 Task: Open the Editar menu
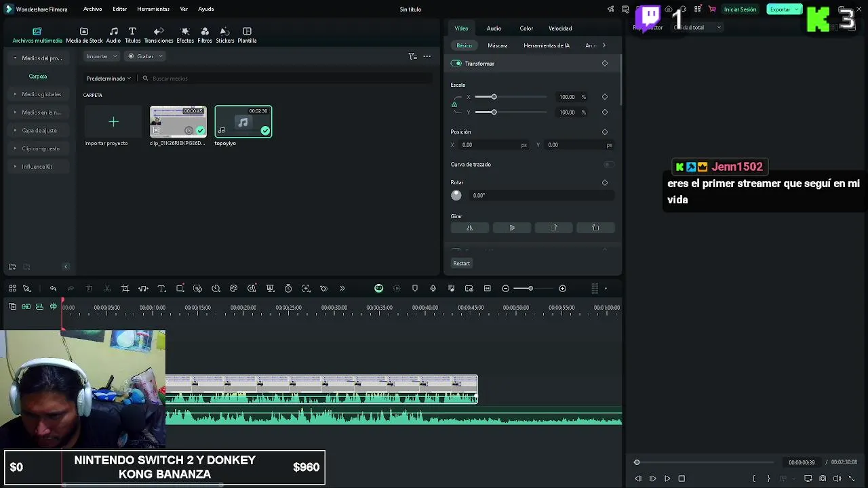tap(119, 9)
